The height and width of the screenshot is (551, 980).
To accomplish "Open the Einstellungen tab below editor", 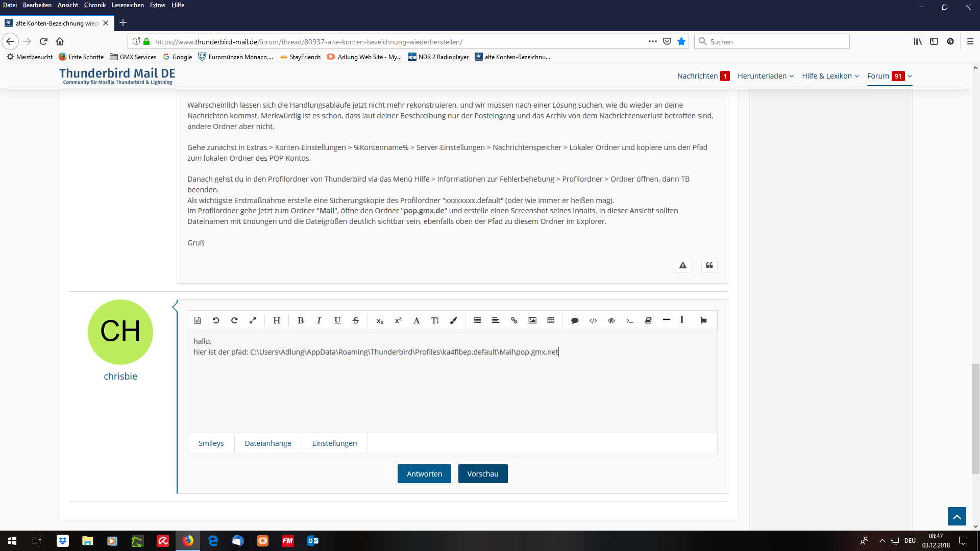I will [x=334, y=443].
